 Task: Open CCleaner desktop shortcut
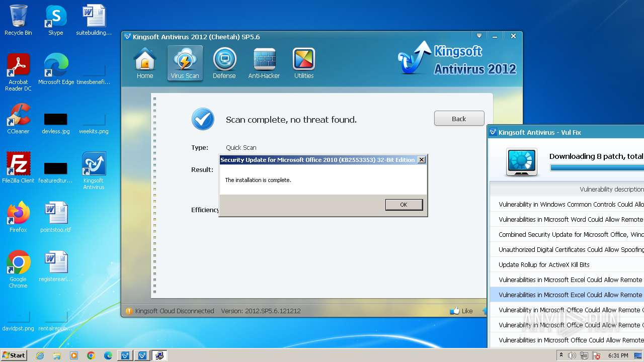click(x=18, y=119)
